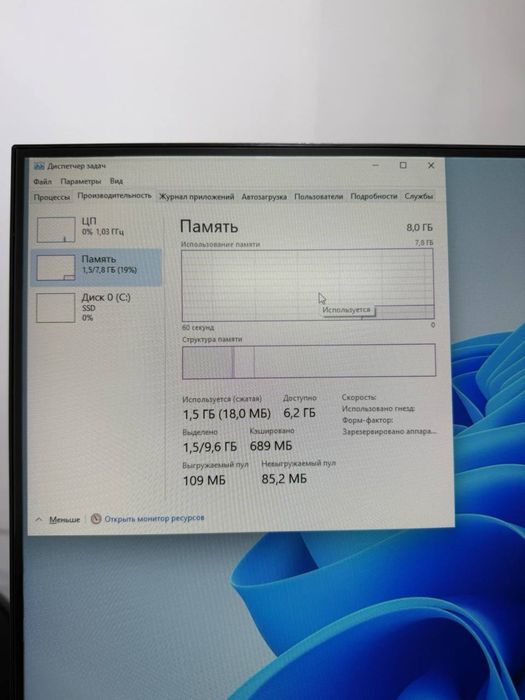The height and width of the screenshot is (700, 525).
Task: Click the 8,0 ГБ total memory value
Action: click(419, 228)
